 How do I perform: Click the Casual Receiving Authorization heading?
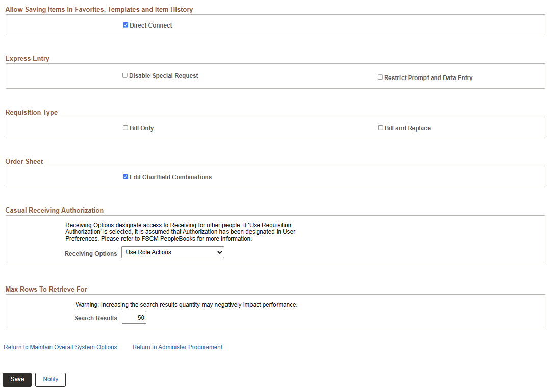[54, 210]
